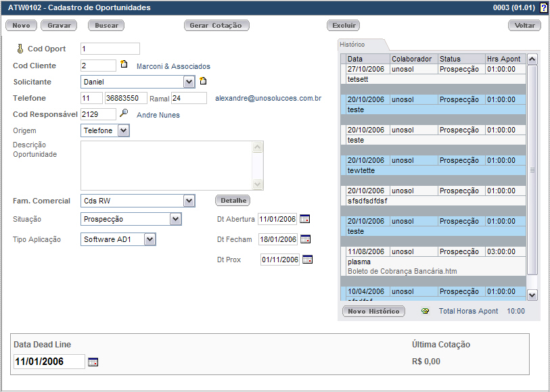The width and height of the screenshot is (550, 392).
Task: Open the calendar for Dt Fecham
Action: pos(305,239)
